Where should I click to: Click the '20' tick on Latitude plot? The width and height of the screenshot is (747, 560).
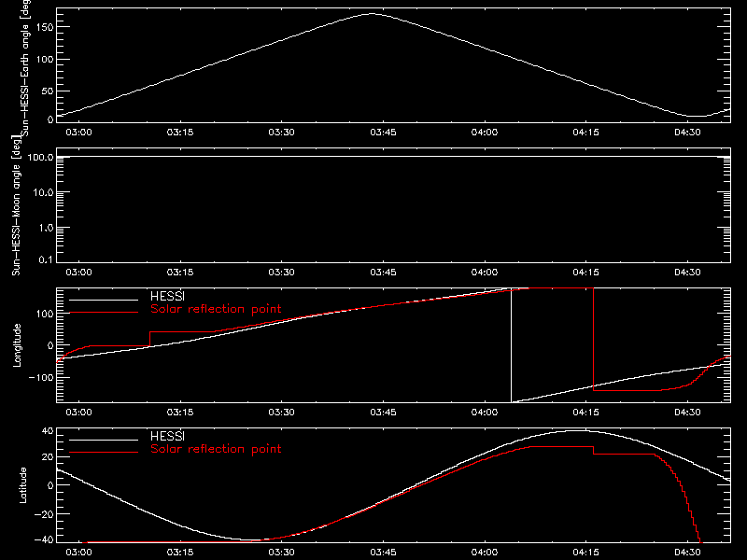[48, 456]
